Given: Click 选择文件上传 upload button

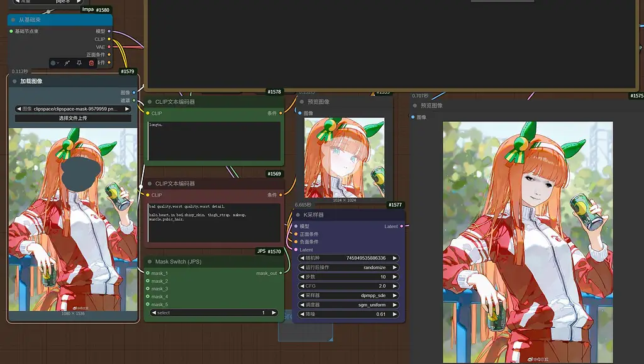Looking at the screenshot, I should [73, 118].
